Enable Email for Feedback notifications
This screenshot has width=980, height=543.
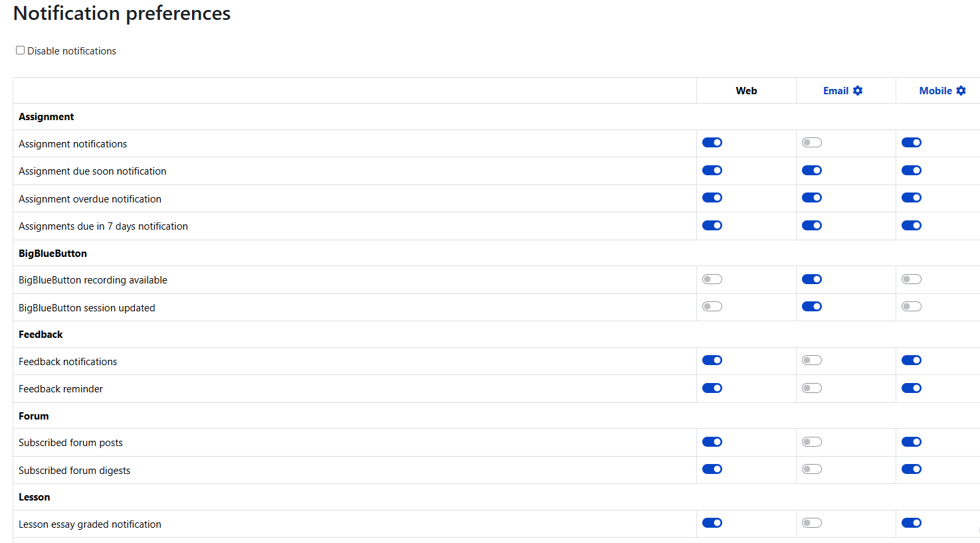point(812,360)
